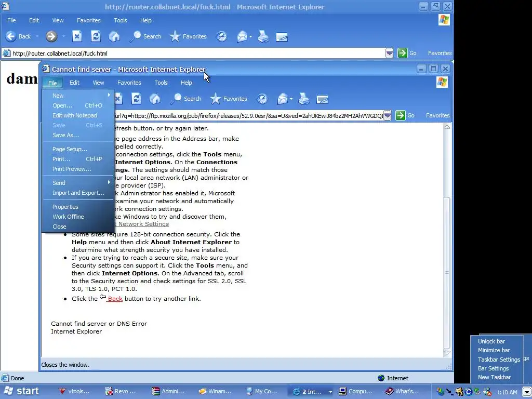Viewport: 532px width, 399px height.
Task: Choose Close in File menu
Action: click(x=78, y=227)
